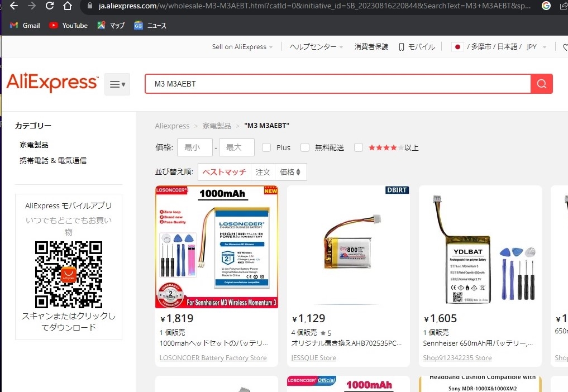Open the browser home page icon
The height and width of the screenshot is (392, 568).
(68, 6)
